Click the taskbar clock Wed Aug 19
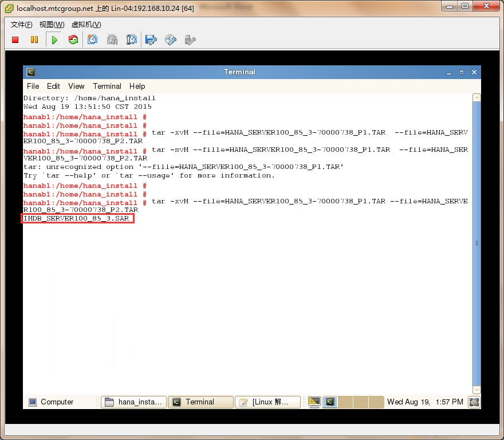The height and width of the screenshot is (440, 504). click(x=425, y=402)
